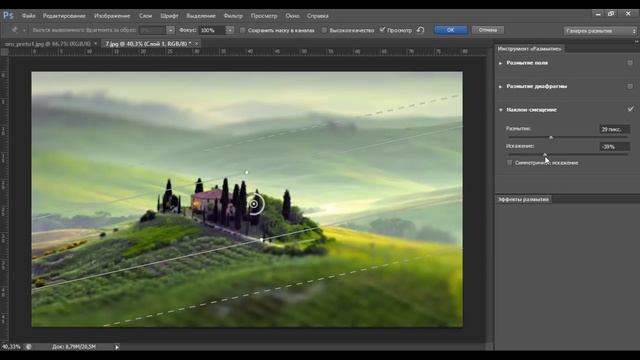Viewport: 640px width, 360px height.
Task: Click the lower tilt-shift rotation handle dot
Action: coord(262,240)
